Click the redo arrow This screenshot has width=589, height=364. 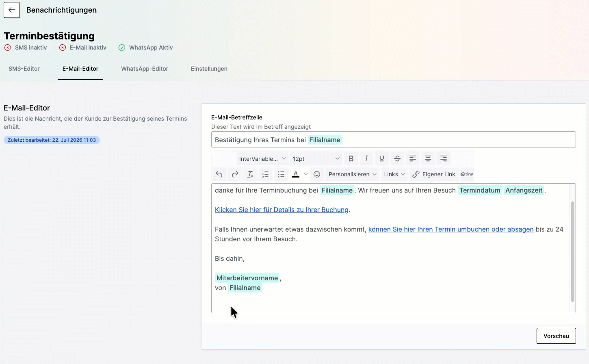pos(235,174)
